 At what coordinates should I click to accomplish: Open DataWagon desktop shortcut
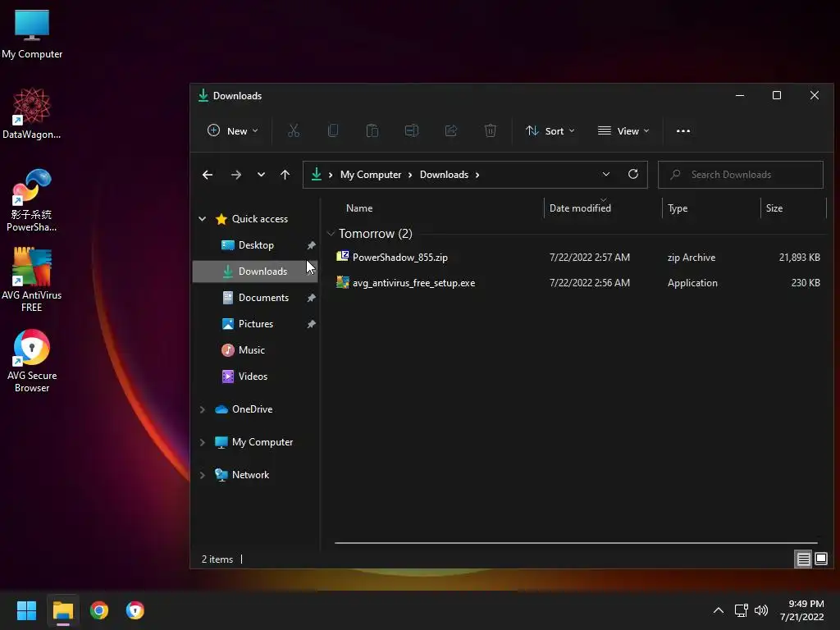32,113
